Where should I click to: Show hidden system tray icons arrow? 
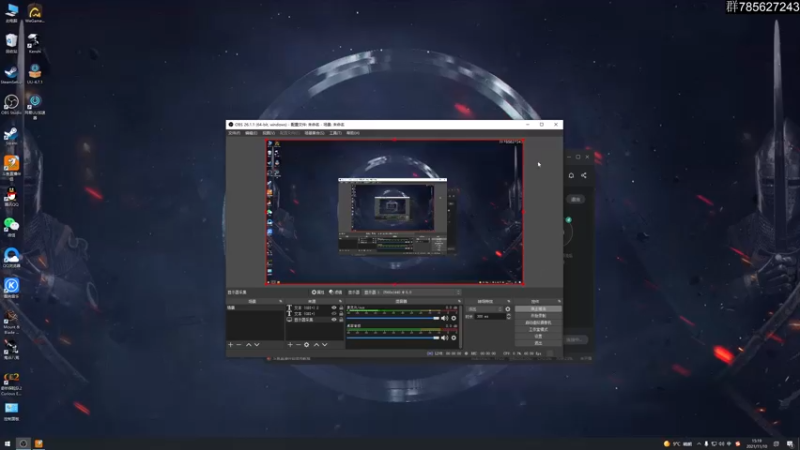pos(699,444)
